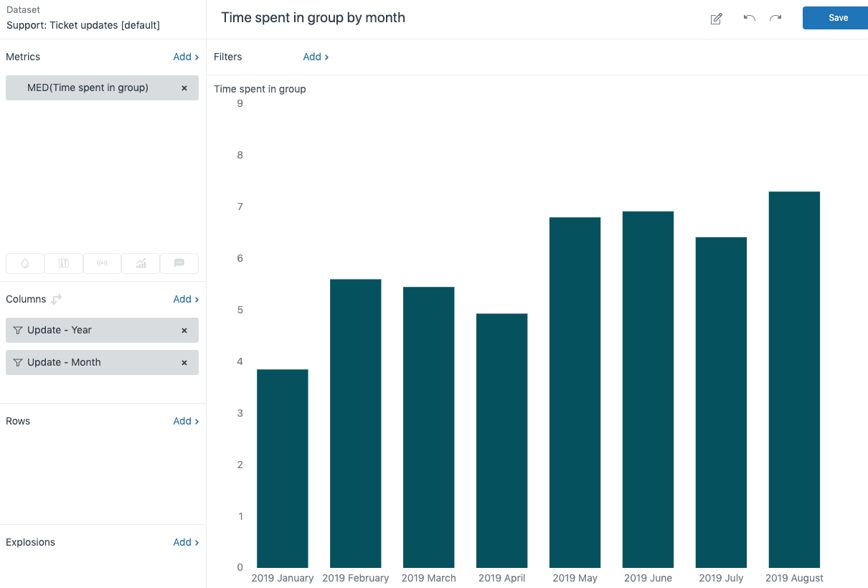The image size is (868, 588).
Task: Click the chart title Time spent in group by month
Action: tap(313, 17)
